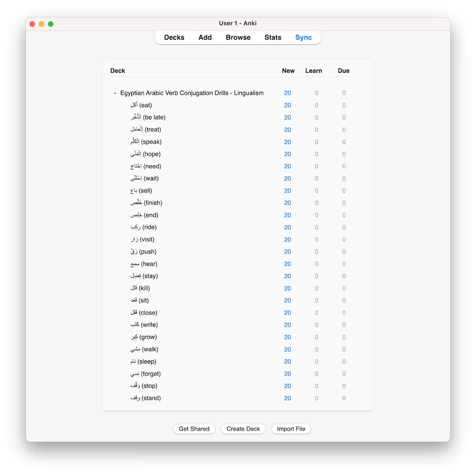Collapse the Egyptian Arabic Verb Conjugation deck
The image size is (476, 476).
tap(115, 93)
